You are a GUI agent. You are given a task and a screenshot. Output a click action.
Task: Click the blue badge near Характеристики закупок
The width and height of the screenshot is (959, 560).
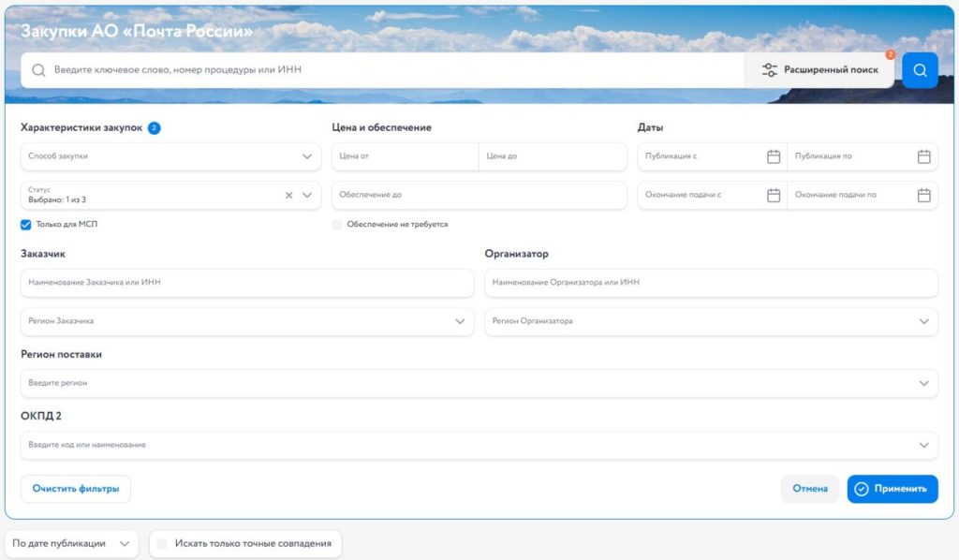[155, 127]
